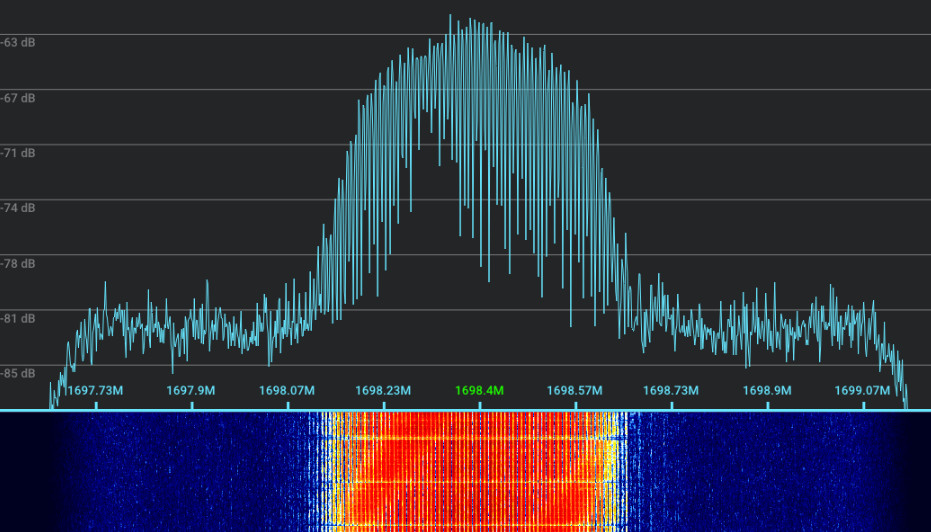This screenshot has height=532, width=931.
Task: Click the 1698.9M frequency label
Action: click(x=767, y=390)
